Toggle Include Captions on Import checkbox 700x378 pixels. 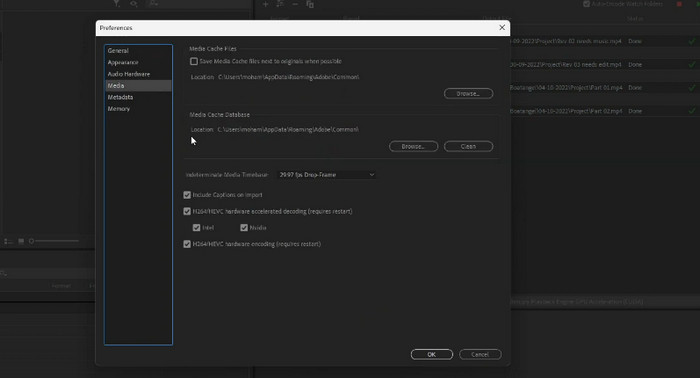(187, 195)
